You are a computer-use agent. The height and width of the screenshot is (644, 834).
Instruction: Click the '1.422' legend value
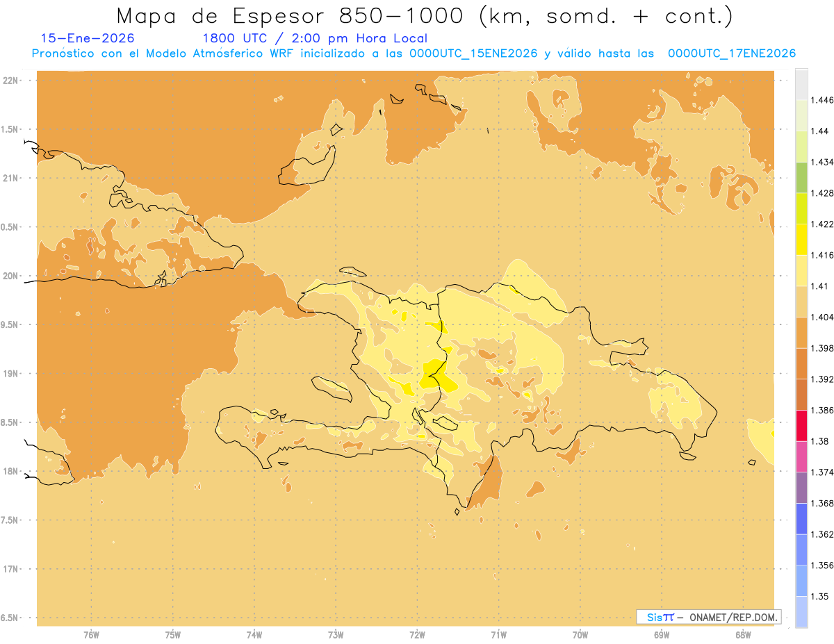coord(822,224)
